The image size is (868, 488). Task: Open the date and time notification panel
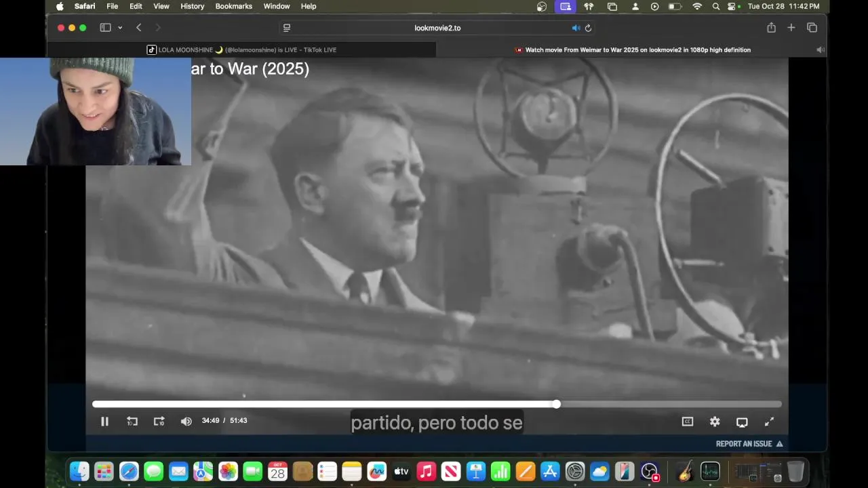tap(783, 6)
